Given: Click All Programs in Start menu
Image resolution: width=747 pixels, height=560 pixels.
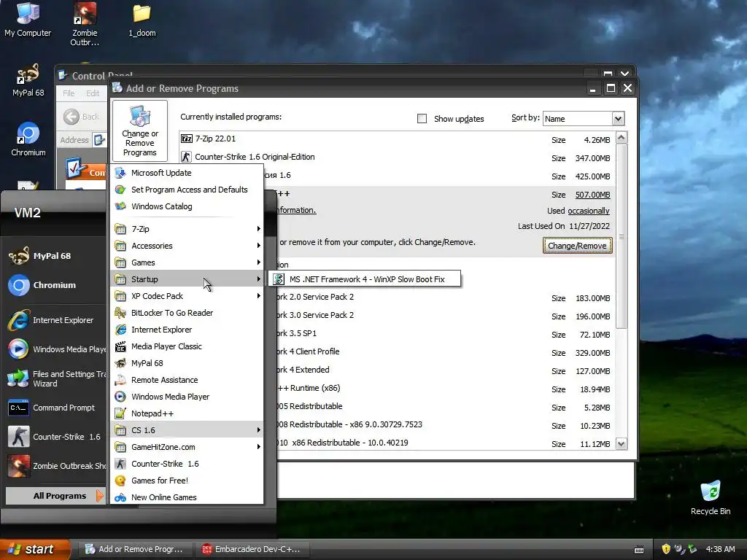Looking at the screenshot, I should click(x=55, y=496).
